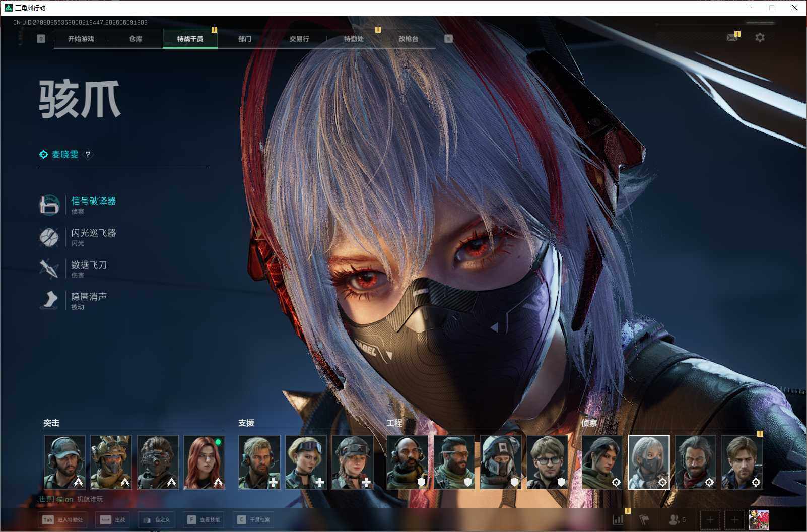807x532 pixels.
Task: Click the 隐匿消声 skill label
Action: pos(89,296)
